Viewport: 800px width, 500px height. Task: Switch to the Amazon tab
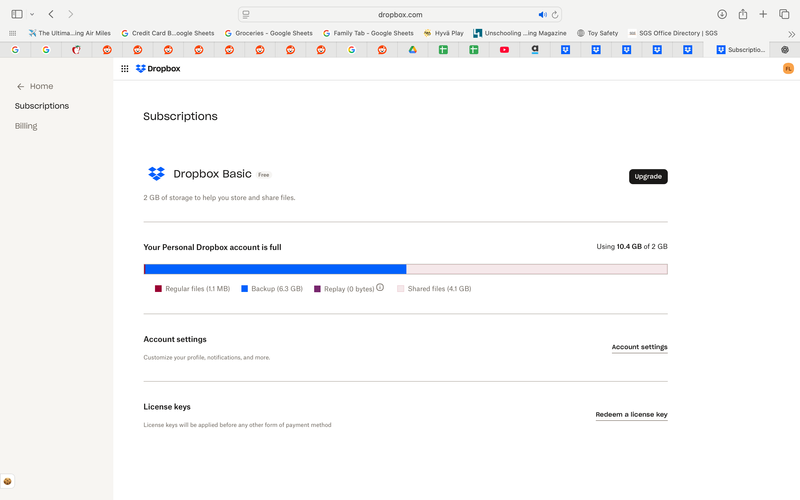coord(535,49)
